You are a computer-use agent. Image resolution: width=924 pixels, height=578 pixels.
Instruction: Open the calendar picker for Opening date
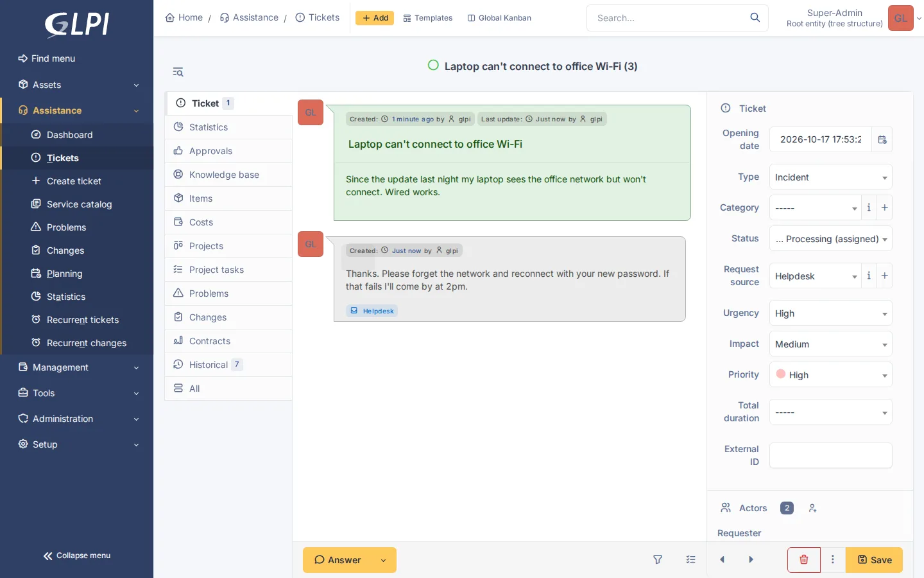pos(882,139)
